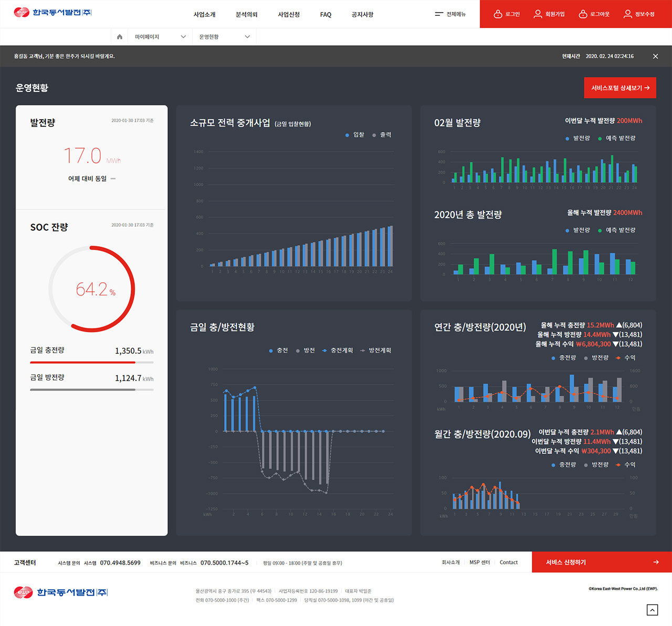The height and width of the screenshot is (626, 672).
Task: Click the 로그아웃 lock icon
Action: [x=583, y=14]
